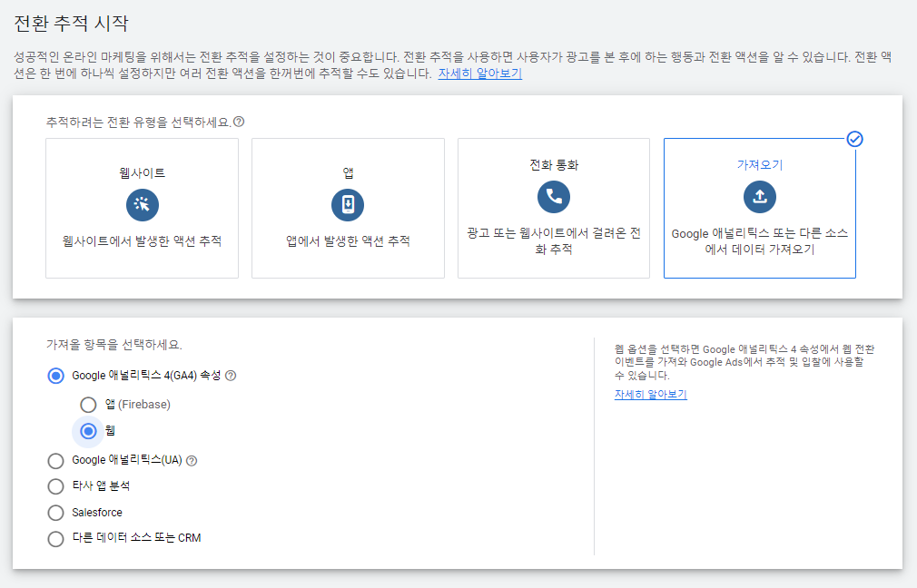Screen dimensions: 917x588
Task: Click the phone call handset icon
Action: tap(554, 196)
